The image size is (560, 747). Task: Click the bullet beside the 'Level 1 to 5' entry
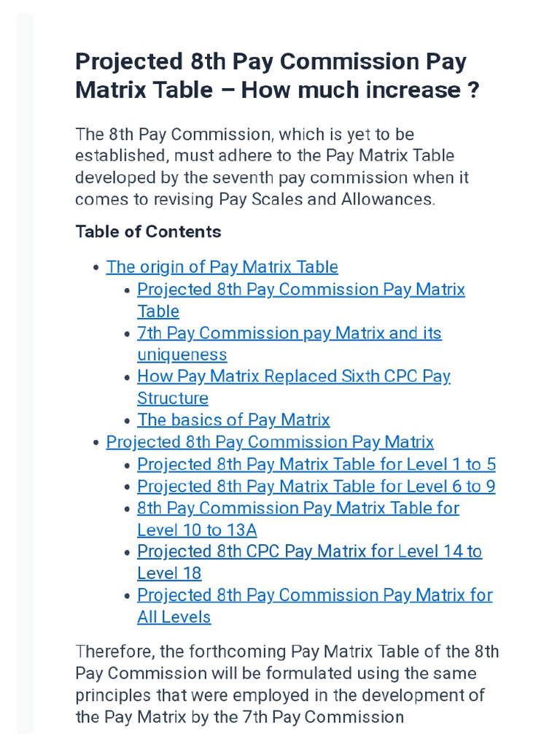point(128,465)
